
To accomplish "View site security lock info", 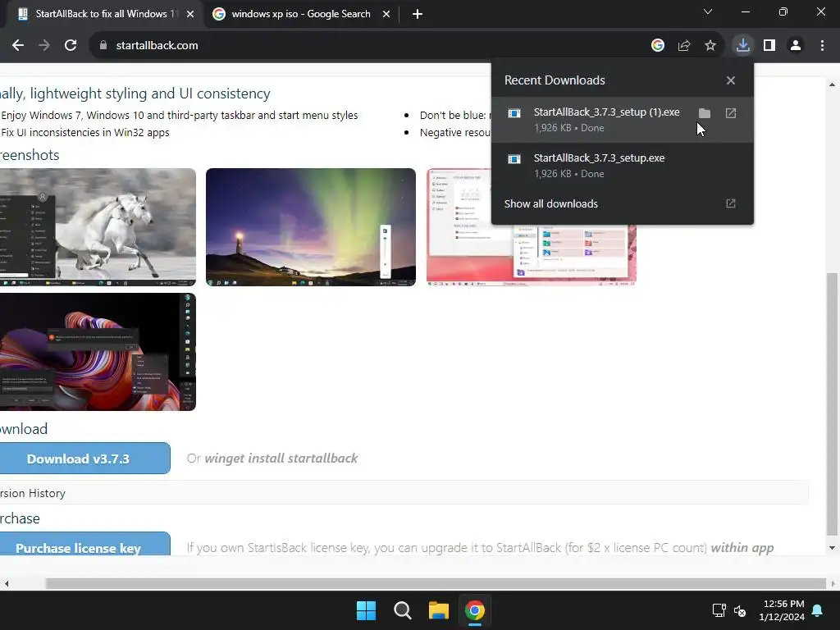I will 103,46.
